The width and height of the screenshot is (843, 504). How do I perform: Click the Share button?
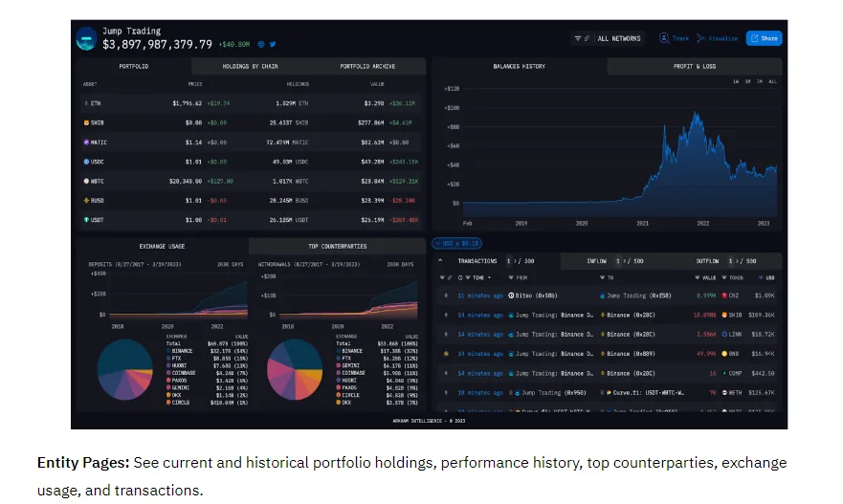764,38
